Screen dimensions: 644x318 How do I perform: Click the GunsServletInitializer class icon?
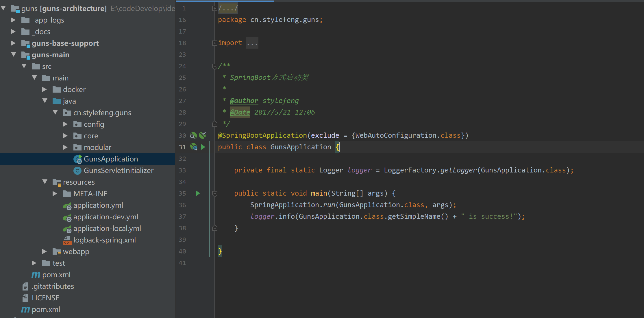pos(77,171)
